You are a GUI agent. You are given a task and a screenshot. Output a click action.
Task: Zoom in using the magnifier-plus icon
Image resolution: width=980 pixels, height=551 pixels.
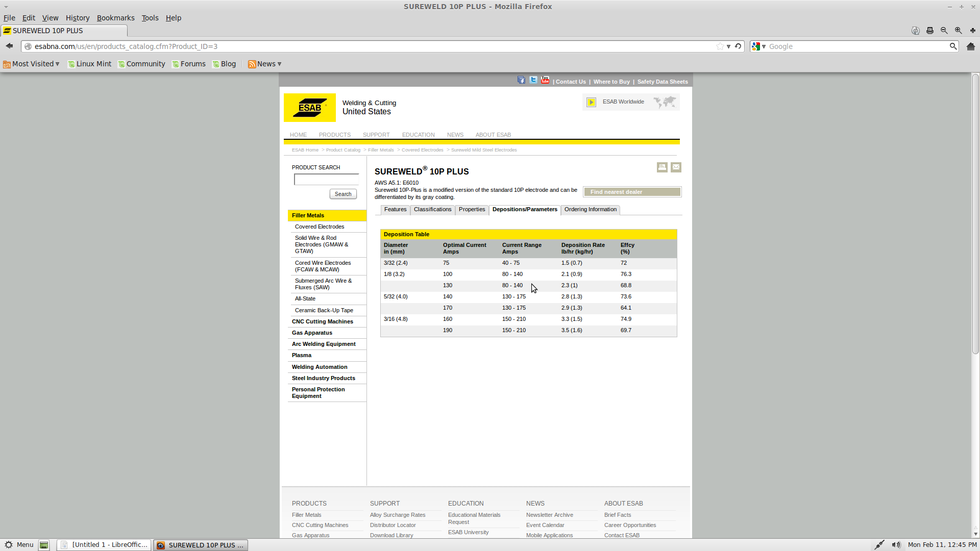click(x=959, y=31)
